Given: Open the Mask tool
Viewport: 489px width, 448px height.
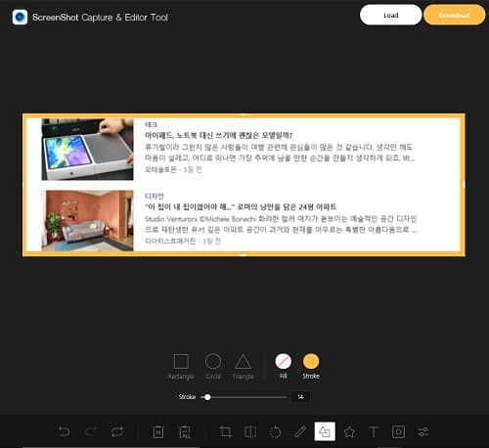Looking at the screenshot, I should coord(398,431).
